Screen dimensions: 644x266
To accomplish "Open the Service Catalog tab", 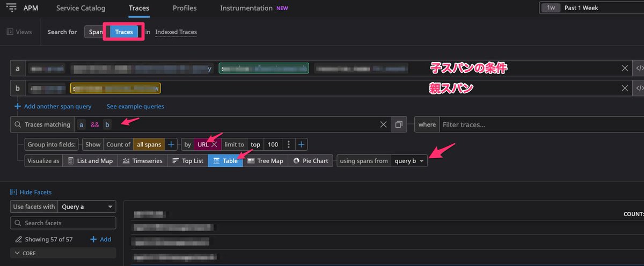I will (x=80, y=8).
